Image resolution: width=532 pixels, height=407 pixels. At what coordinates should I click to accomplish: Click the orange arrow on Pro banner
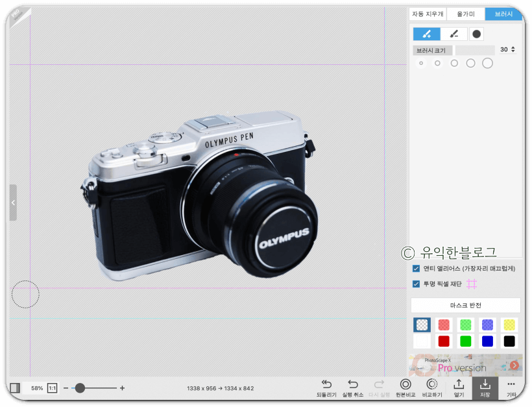point(514,365)
